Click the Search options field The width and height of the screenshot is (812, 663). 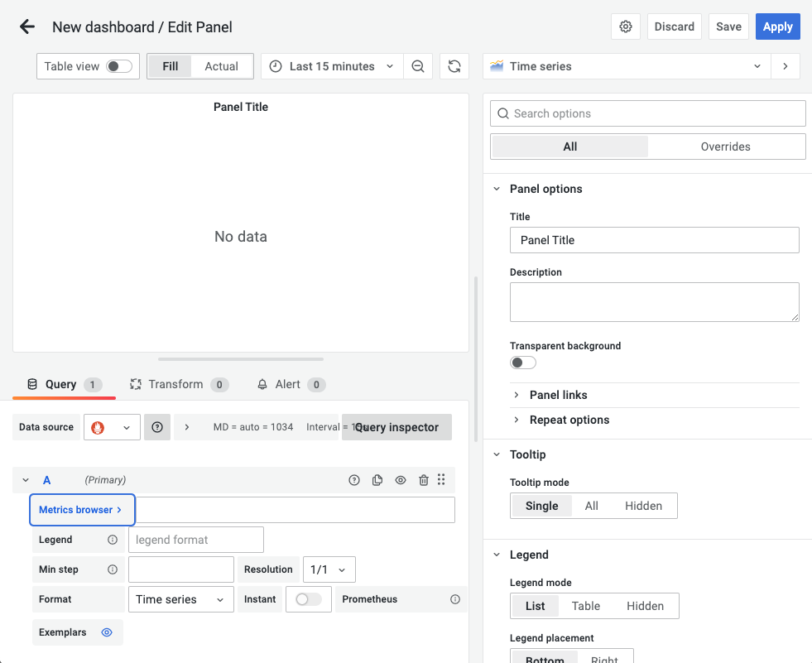pos(648,113)
